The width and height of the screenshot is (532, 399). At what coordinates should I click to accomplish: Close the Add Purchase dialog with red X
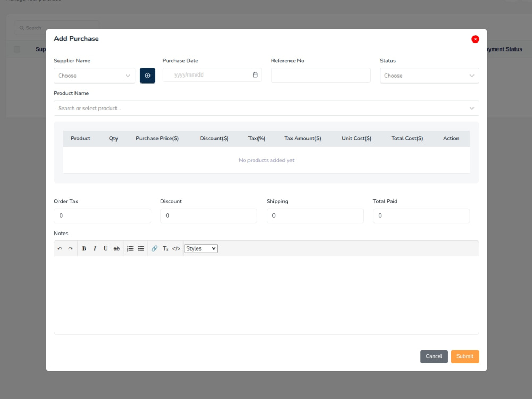pyautogui.click(x=475, y=39)
